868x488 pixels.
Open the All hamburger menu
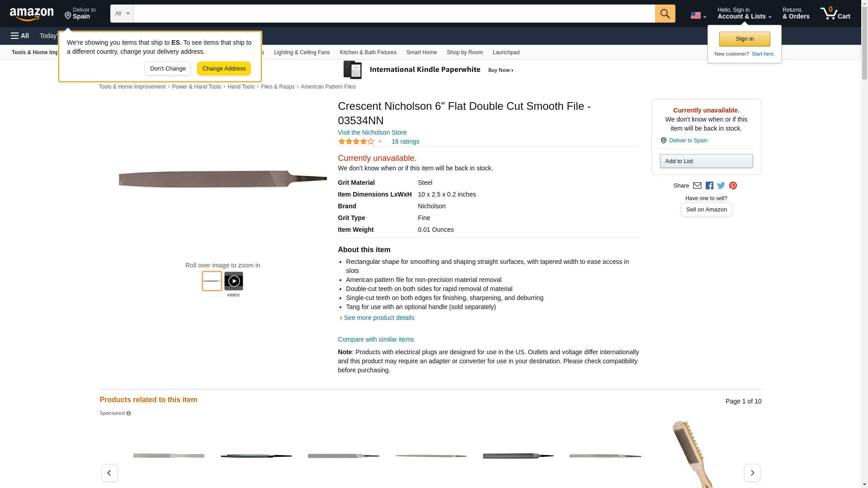click(x=20, y=36)
